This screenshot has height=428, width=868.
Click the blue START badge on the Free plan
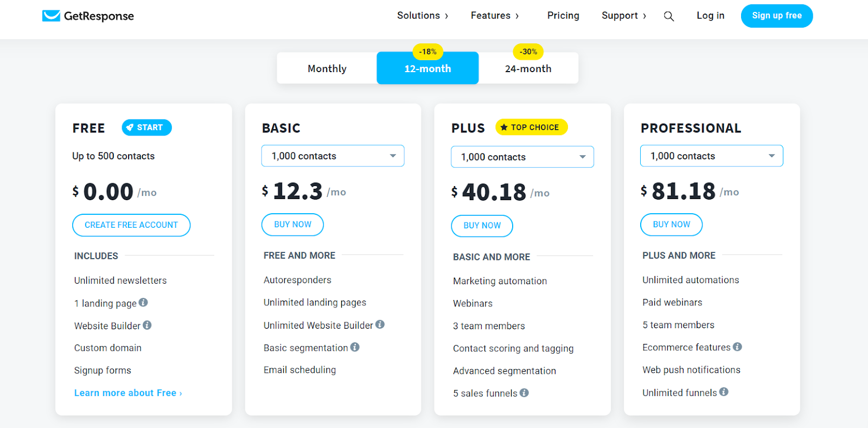tap(146, 127)
